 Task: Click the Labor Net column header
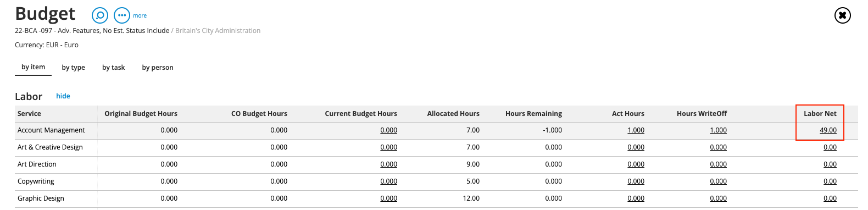(x=820, y=114)
